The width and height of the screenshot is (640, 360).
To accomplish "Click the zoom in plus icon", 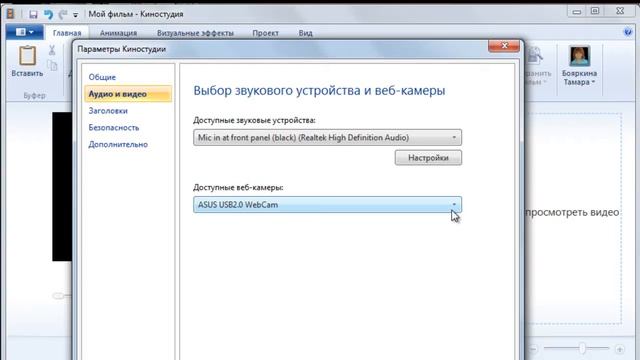I will tap(620, 349).
